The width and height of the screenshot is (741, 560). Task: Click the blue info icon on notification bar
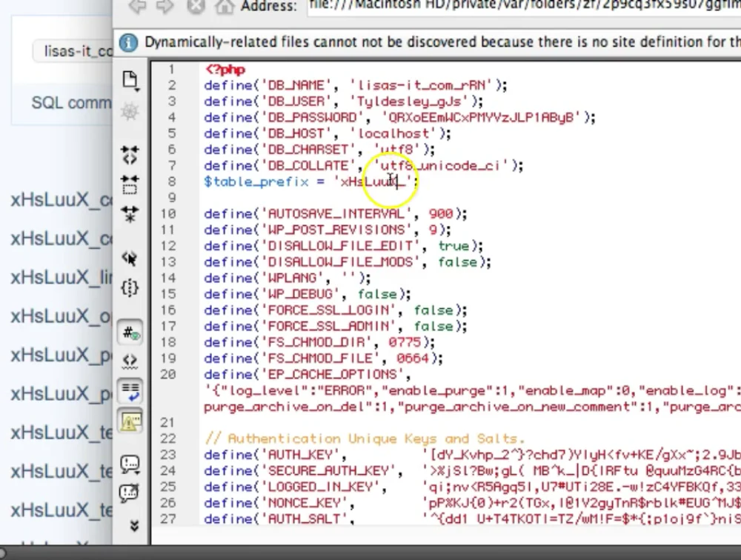tap(128, 42)
